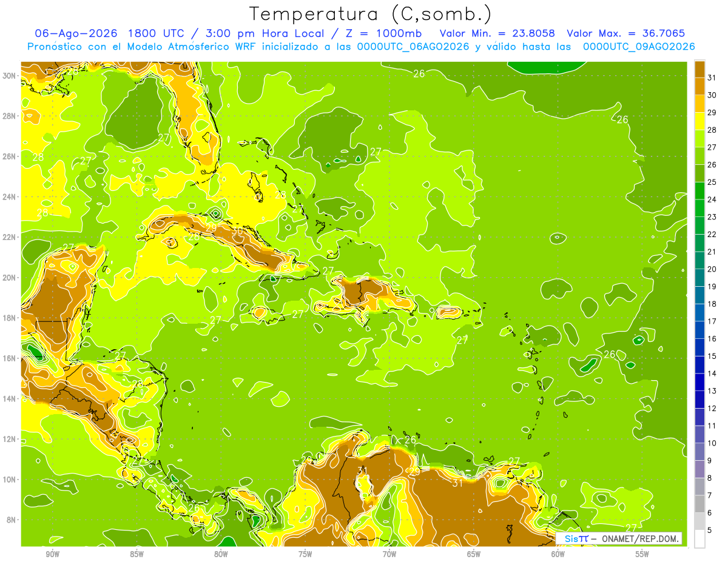The width and height of the screenshot is (728, 562).
Task: Click the "28N" latitude axis label
Action: pyautogui.click(x=10, y=116)
